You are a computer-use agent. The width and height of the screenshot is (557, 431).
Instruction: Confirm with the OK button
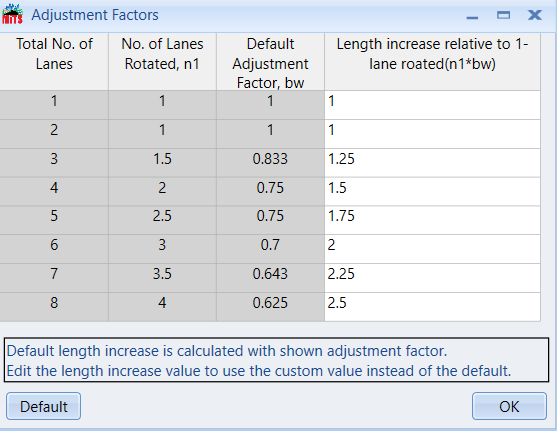(509, 406)
